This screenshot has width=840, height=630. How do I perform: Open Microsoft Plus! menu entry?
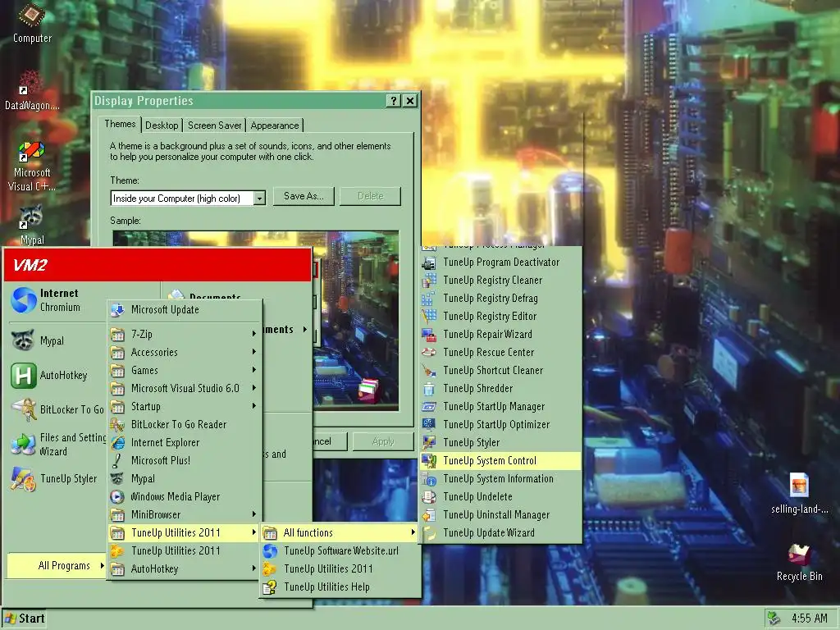185,461
